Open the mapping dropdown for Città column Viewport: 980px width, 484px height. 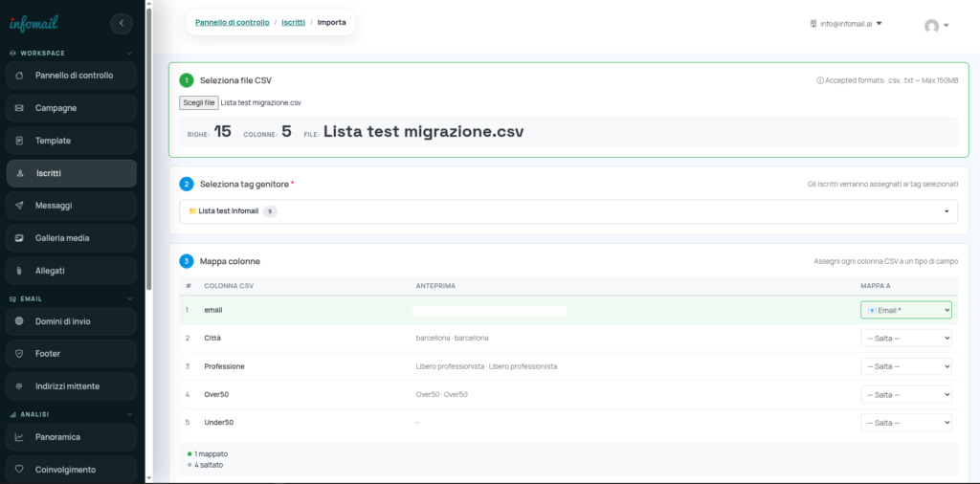tap(905, 338)
